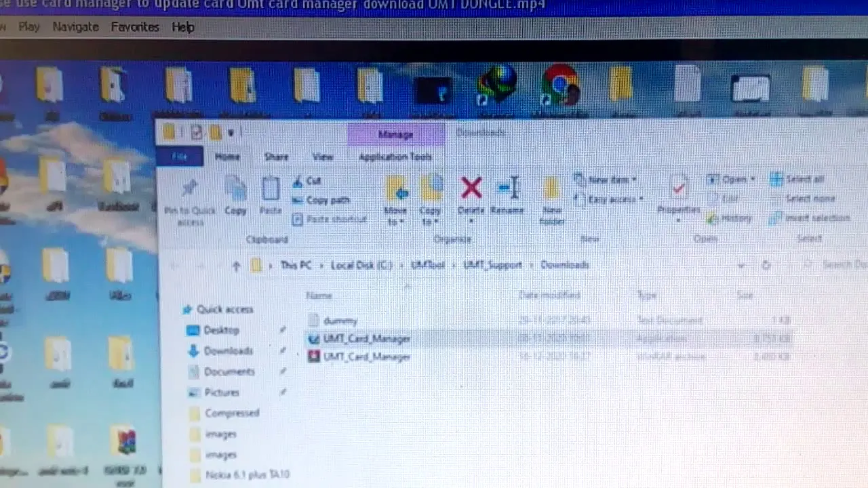Go to UMT_Support in the address path
This screenshot has width=868, height=488.
492,265
